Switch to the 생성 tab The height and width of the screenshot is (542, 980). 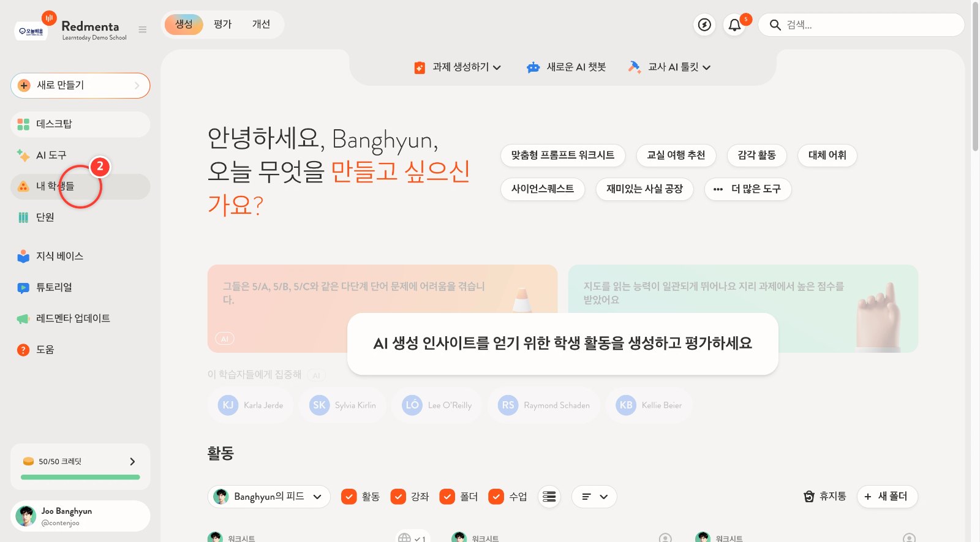[x=184, y=24]
